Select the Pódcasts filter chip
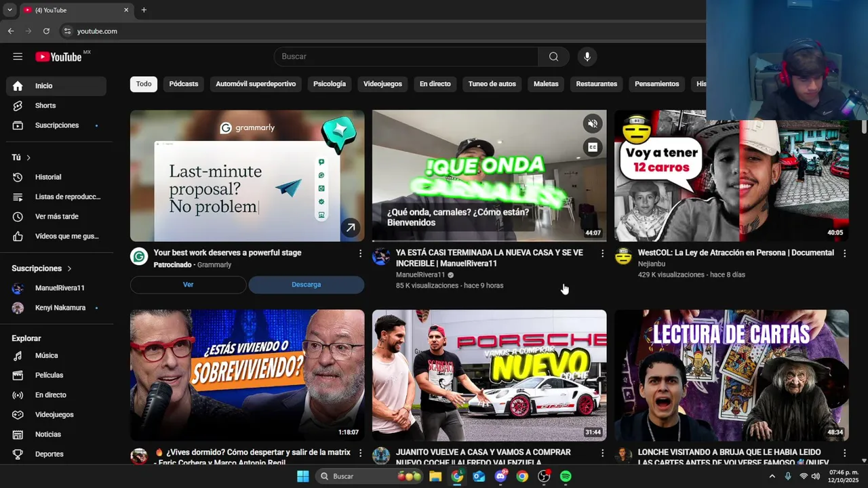Screen dimensions: 868x488 (184, 84)
